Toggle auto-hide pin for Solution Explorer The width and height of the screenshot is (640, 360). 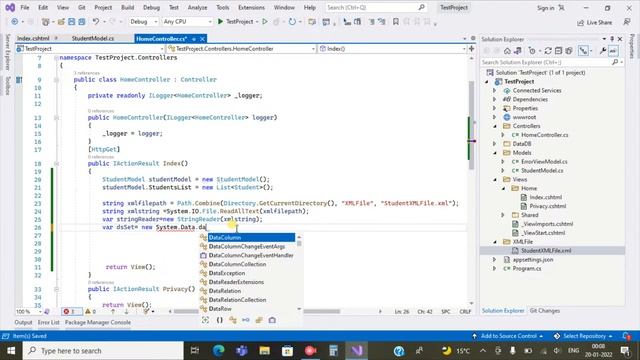[x=612, y=39]
